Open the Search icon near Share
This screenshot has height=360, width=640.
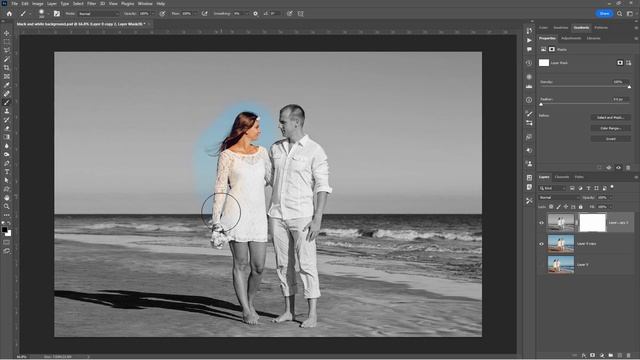pos(620,13)
